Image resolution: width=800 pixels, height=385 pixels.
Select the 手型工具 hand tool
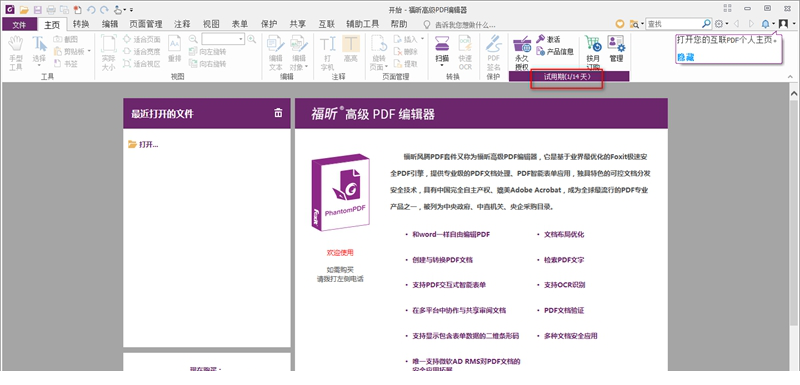click(16, 53)
